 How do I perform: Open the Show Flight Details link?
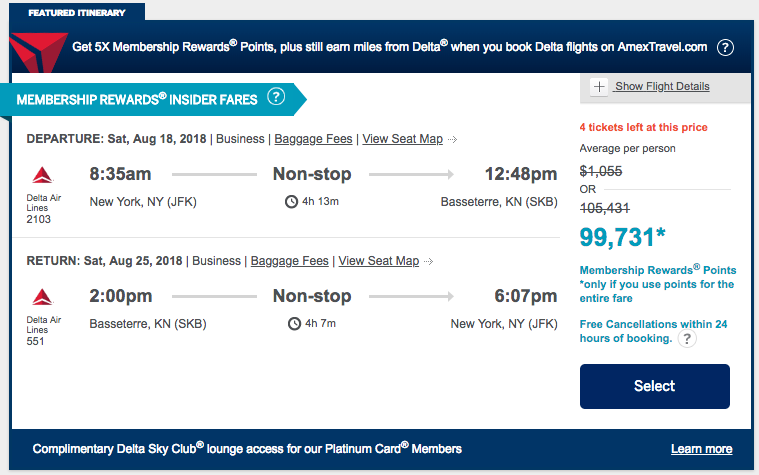pos(662,86)
